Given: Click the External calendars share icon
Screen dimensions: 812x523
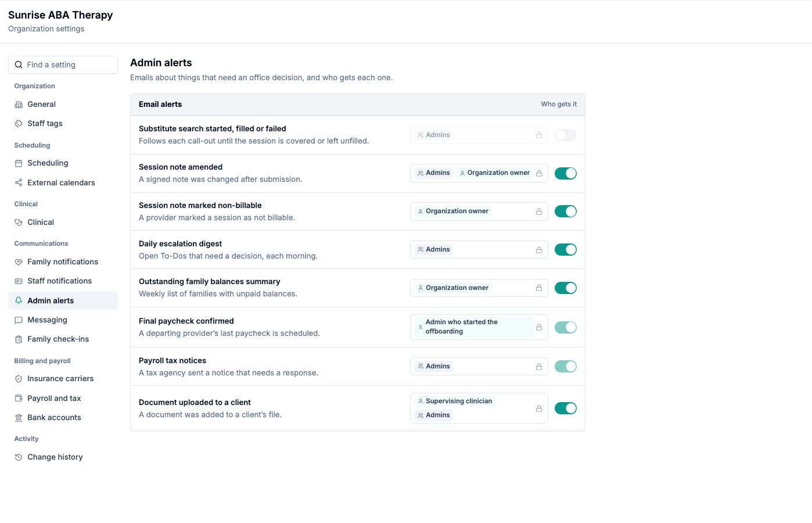Looking at the screenshot, I should coord(19,183).
